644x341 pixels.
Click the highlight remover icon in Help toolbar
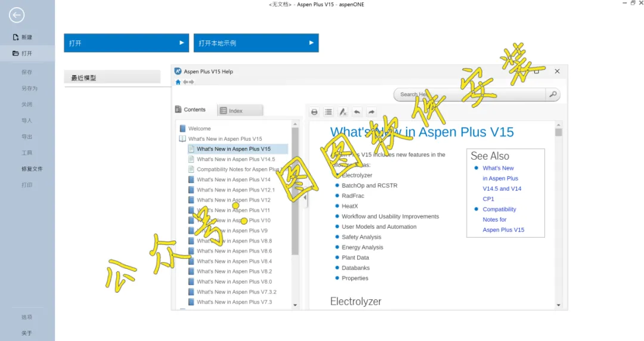point(342,111)
